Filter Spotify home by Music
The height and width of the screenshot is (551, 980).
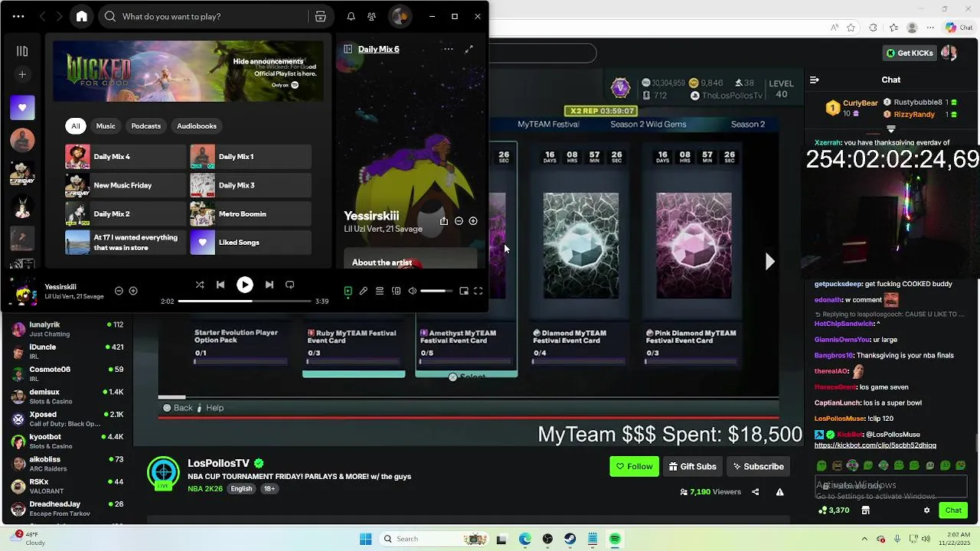click(106, 126)
